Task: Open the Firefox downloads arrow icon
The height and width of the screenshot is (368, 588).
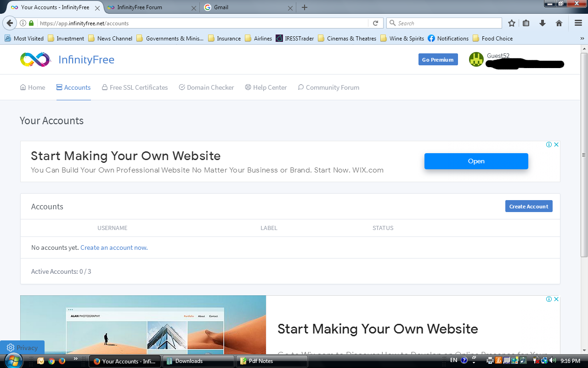Action: click(x=543, y=23)
